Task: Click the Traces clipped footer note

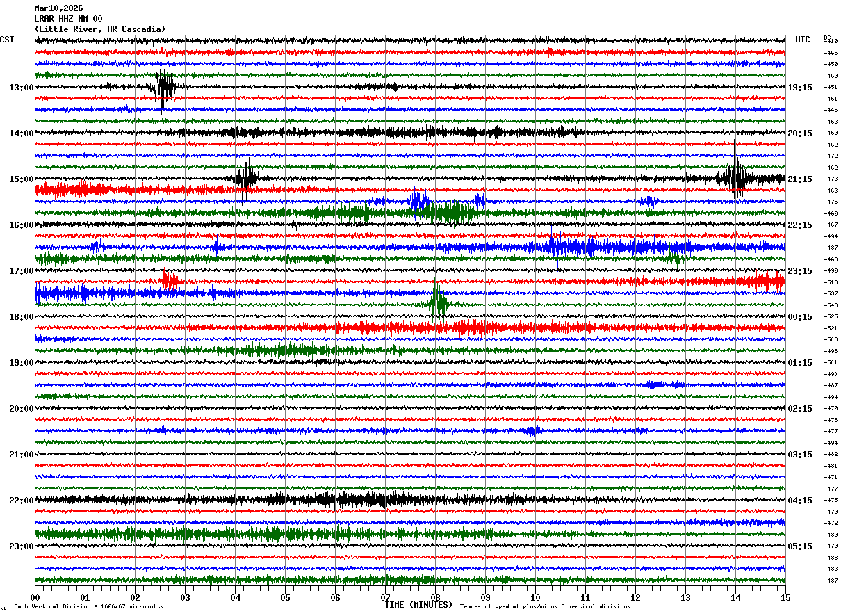Action: click(x=545, y=606)
